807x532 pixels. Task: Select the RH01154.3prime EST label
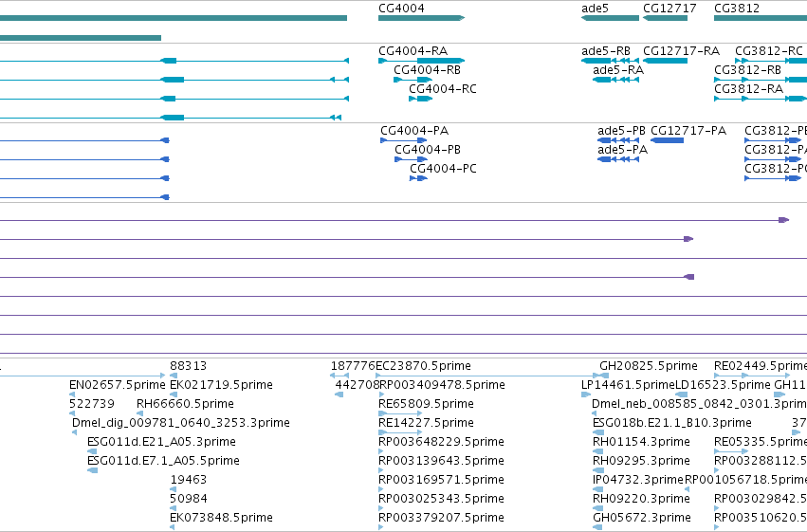(641, 442)
